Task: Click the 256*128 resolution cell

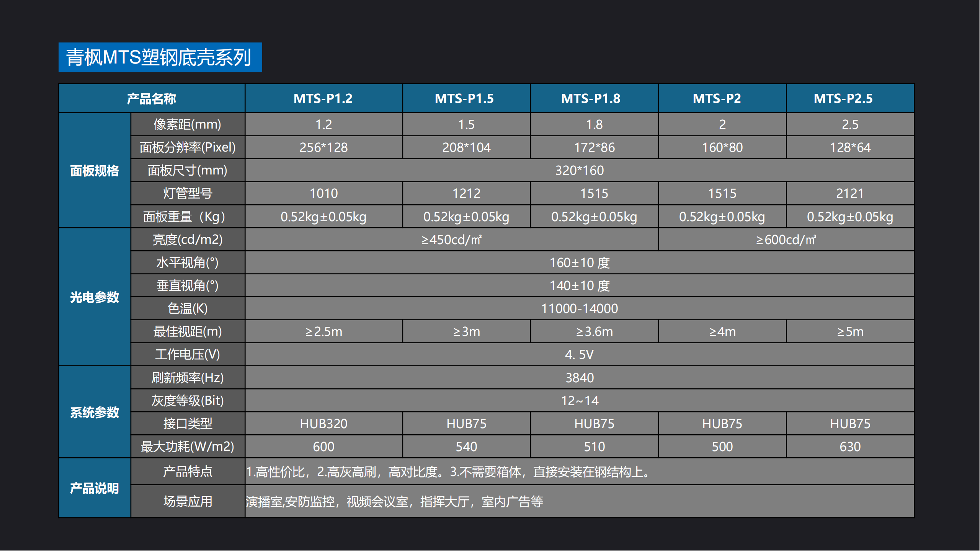Action: [323, 147]
